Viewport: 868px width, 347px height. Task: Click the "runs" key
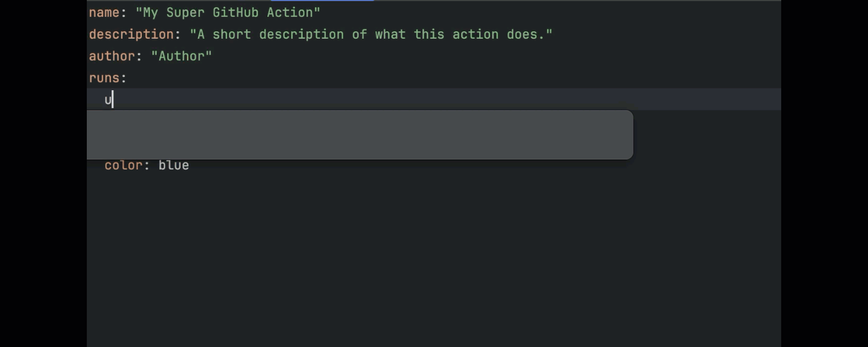pos(104,78)
